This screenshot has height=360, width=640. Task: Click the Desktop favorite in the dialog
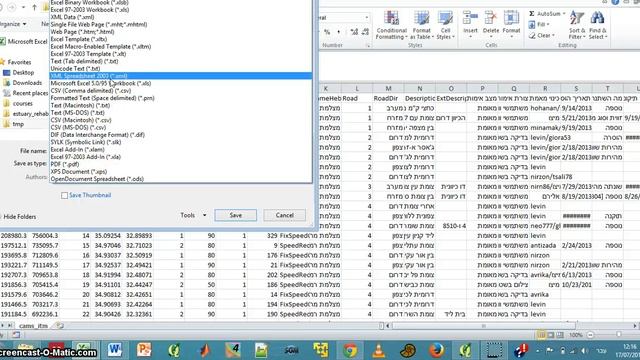[x=23, y=73]
